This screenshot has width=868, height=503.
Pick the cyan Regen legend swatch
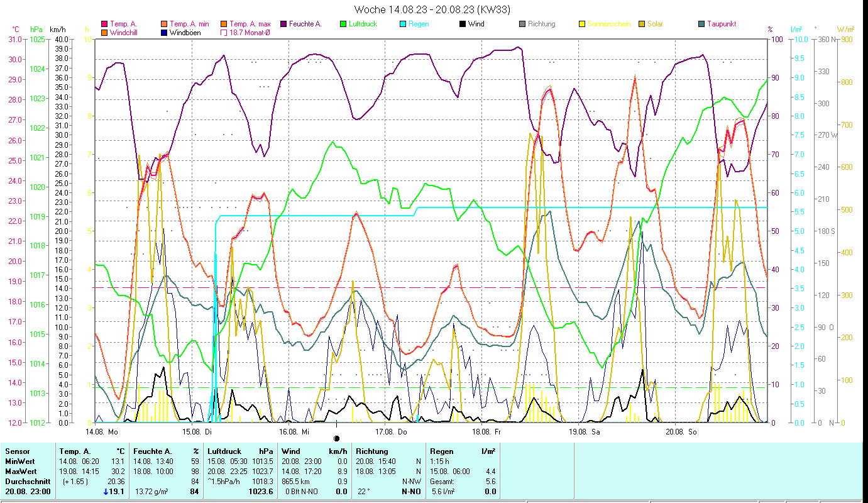pyautogui.click(x=403, y=25)
